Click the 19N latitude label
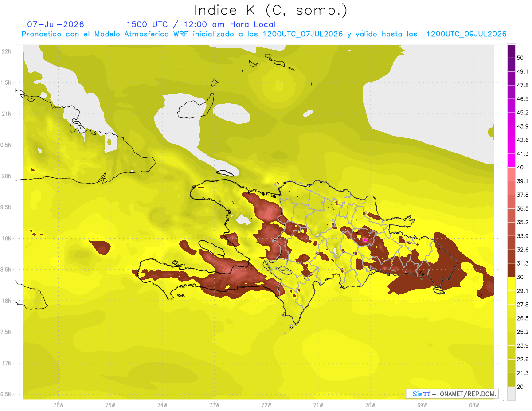This screenshot has height=411, width=532. click(7, 239)
